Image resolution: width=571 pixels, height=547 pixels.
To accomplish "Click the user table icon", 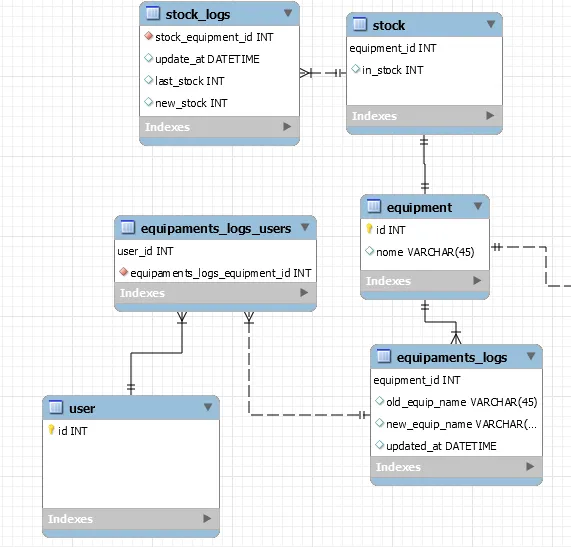I will (x=56, y=407).
